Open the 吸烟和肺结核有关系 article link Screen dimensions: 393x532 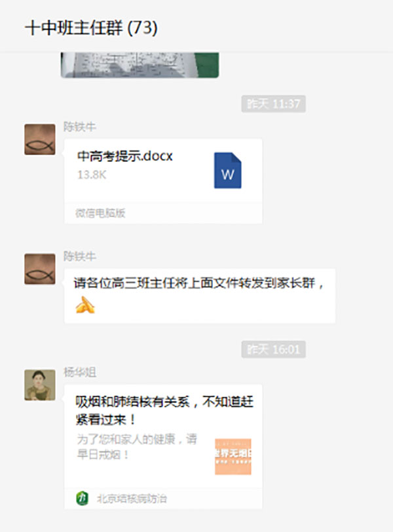coord(164,411)
